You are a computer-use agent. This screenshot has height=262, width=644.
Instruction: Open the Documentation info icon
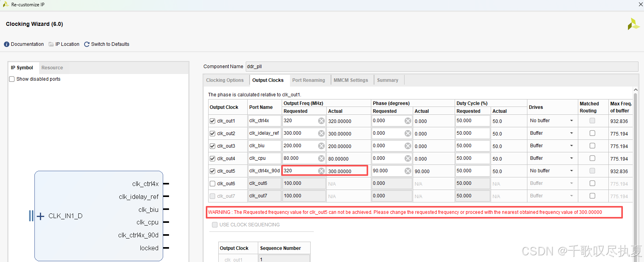tap(7, 44)
